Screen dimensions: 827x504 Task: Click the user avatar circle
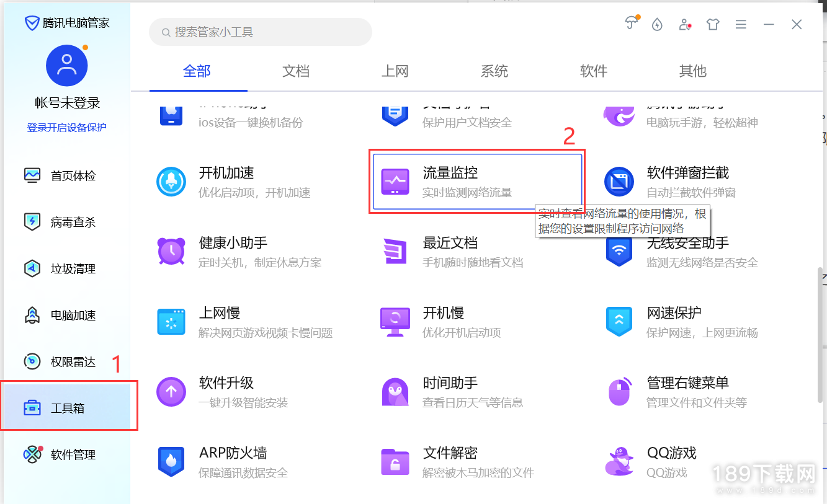67,66
